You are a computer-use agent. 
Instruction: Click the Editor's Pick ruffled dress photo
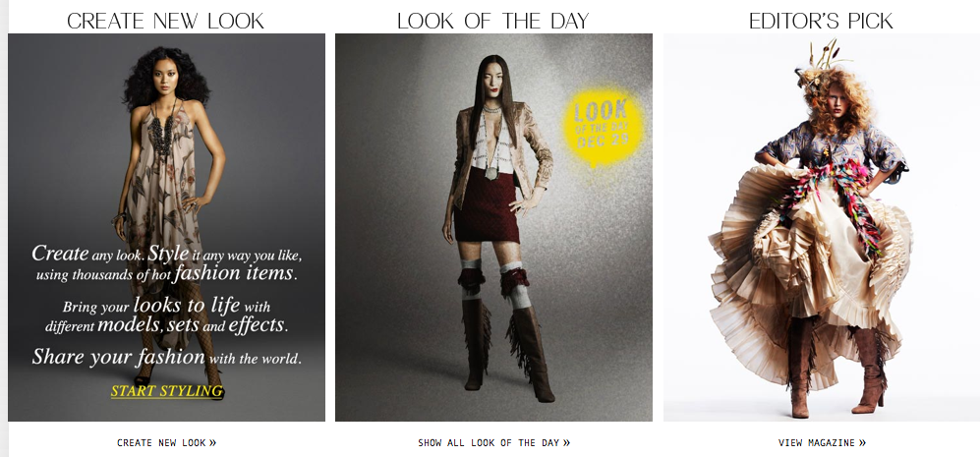[821, 228]
